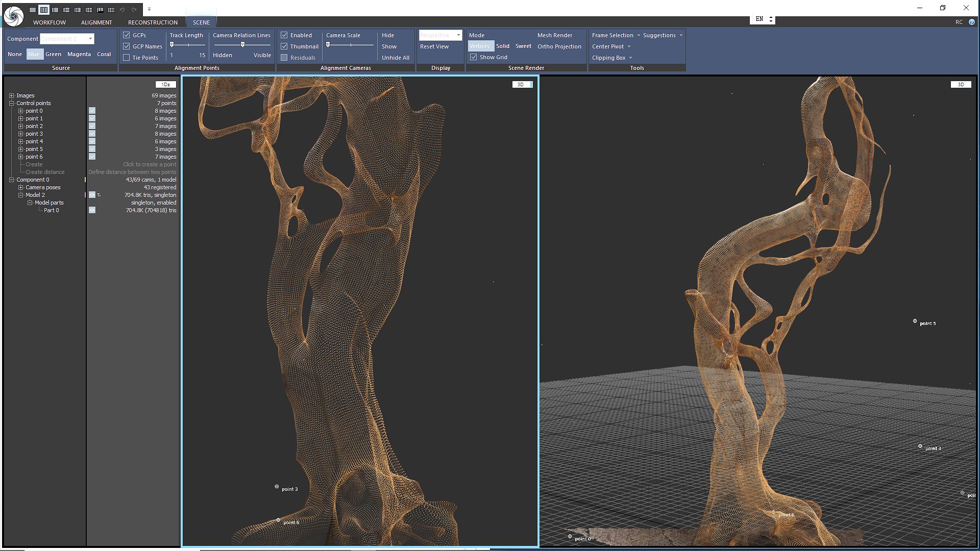Viewport: 980px width, 551px height.
Task: Toggle Model 2 visibility icon in tree
Action: click(x=92, y=195)
